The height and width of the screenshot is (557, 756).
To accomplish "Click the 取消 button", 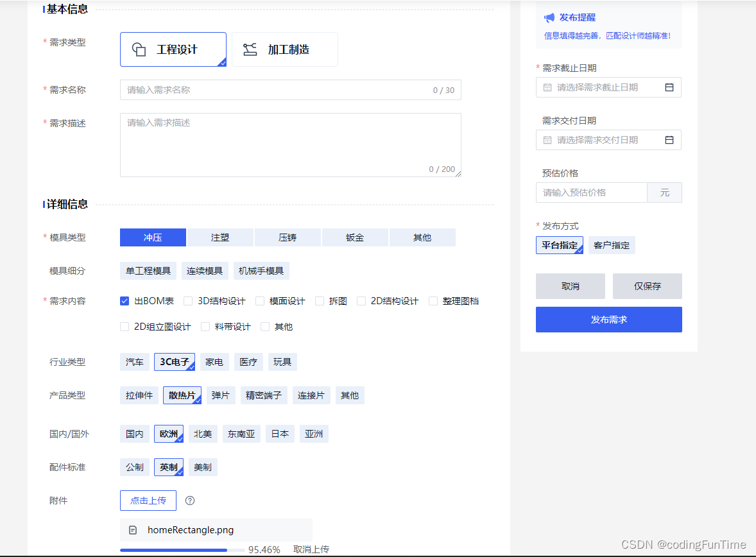I will point(571,286).
